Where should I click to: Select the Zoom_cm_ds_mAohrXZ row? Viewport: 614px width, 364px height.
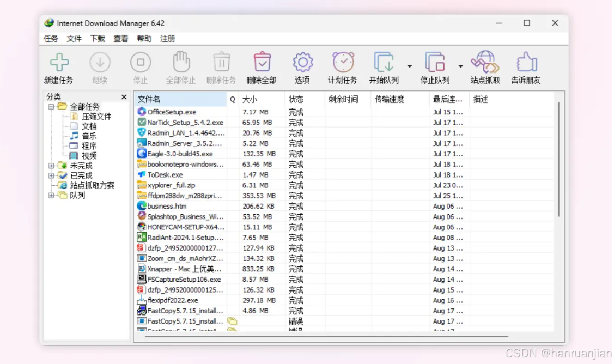tap(344, 258)
